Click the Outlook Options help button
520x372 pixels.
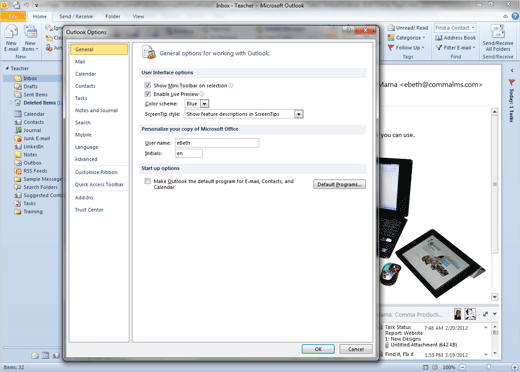[348, 30]
